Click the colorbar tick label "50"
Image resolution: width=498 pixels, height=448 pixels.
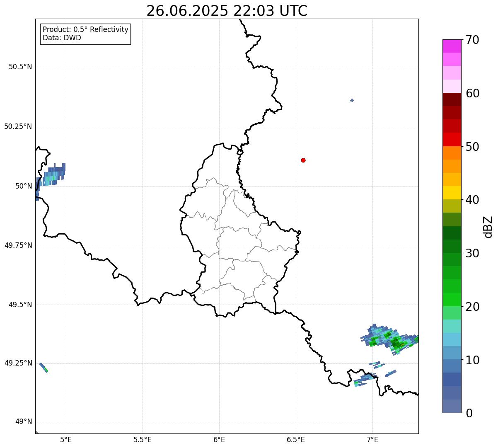point(472,147)
